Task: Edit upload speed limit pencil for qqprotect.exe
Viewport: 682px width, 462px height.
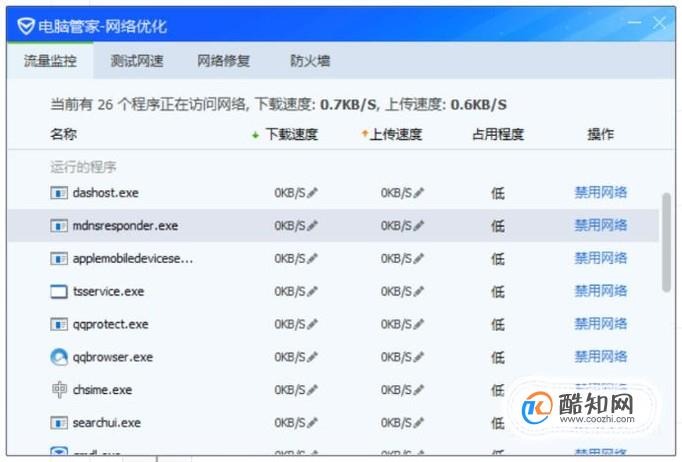Action: tap(418, 324)
